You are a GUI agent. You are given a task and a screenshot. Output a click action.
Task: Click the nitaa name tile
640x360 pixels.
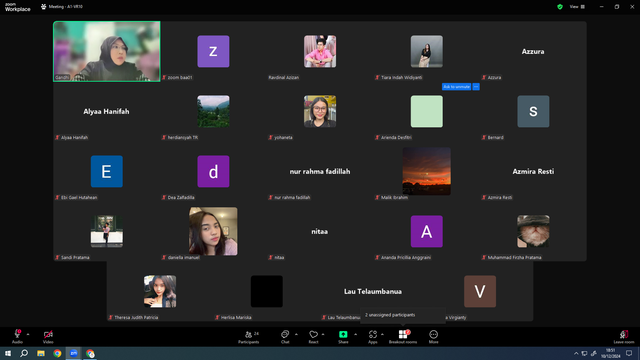click(x=320, y=231)
